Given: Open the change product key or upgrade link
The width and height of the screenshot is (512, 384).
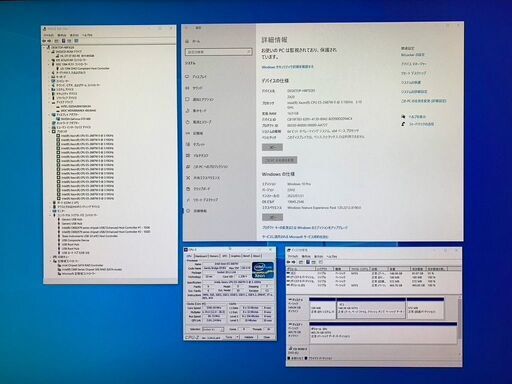Looking at the screenshot, I should 305,228.
